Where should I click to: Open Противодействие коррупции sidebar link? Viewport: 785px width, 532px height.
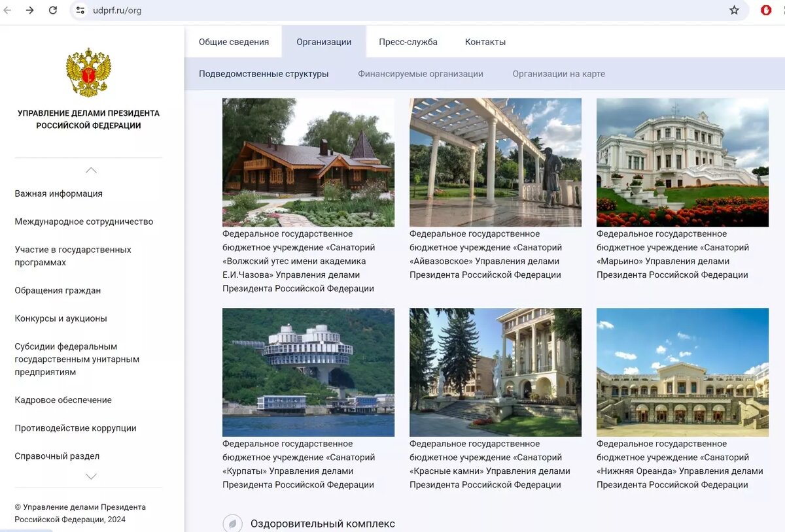click(76, 428)
